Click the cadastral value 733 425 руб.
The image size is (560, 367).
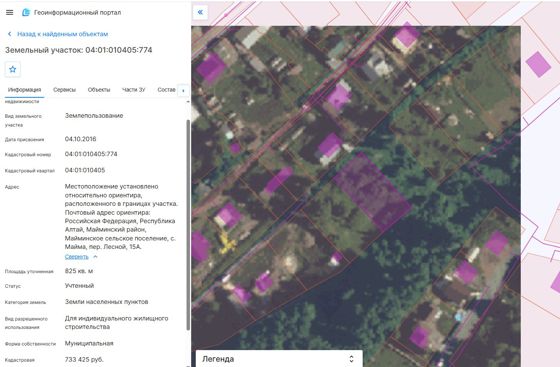[x=84, y=360]
